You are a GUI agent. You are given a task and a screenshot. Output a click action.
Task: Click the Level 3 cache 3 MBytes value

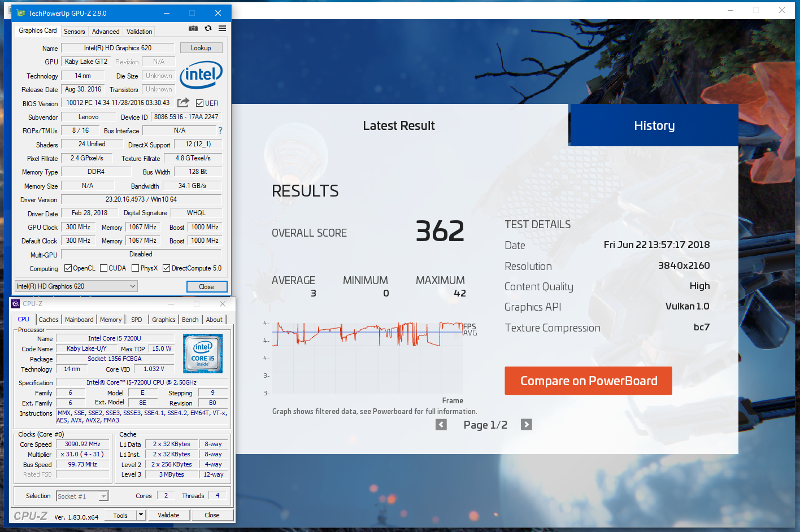pos(172,474)
